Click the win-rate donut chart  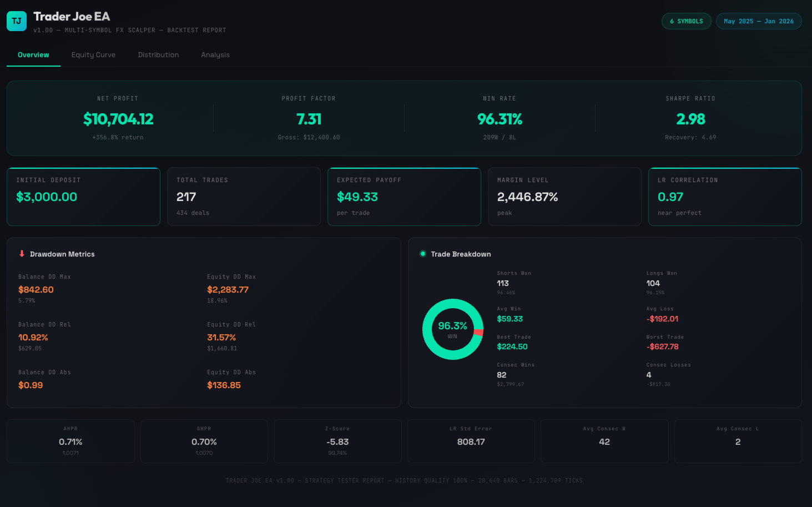[x=453, y=329]
